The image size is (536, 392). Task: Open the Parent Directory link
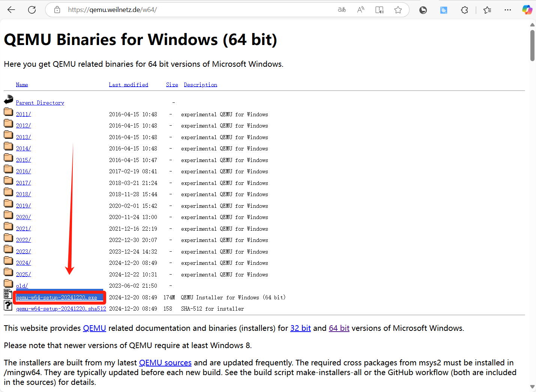40,103
